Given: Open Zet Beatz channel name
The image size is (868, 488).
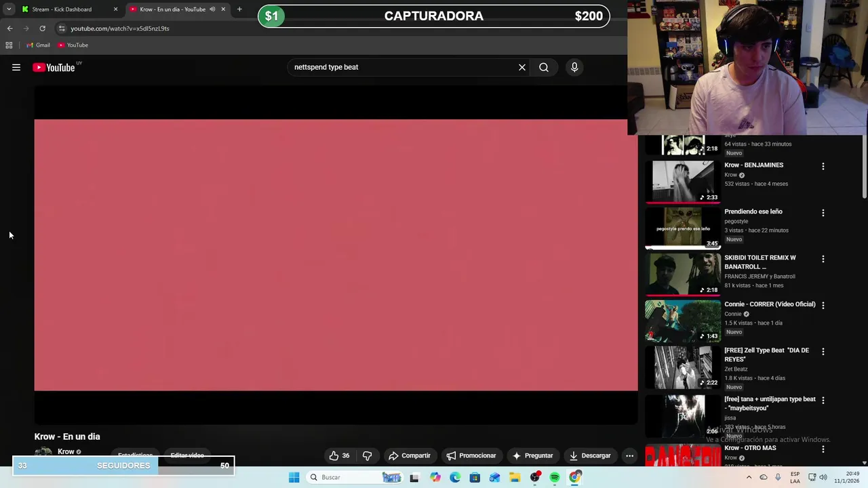Looking at the screenshot, I should tap(736, 369).
